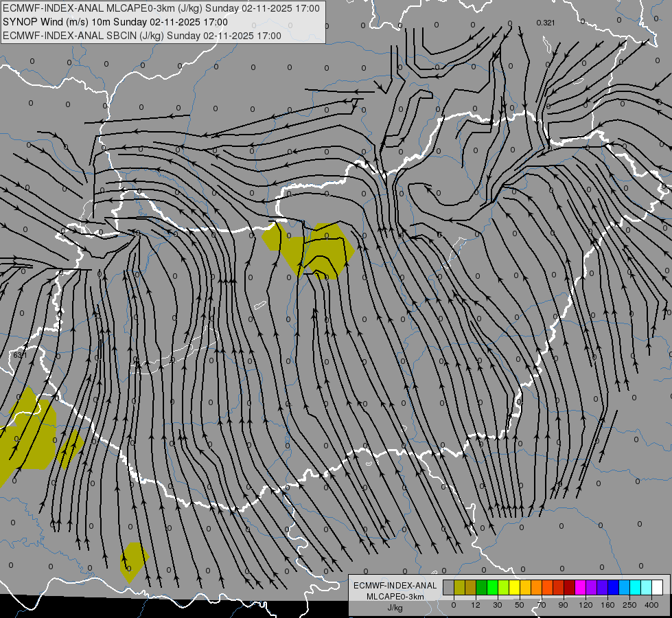
Task: Click the legend scale value 70
Action: point(542,605)
